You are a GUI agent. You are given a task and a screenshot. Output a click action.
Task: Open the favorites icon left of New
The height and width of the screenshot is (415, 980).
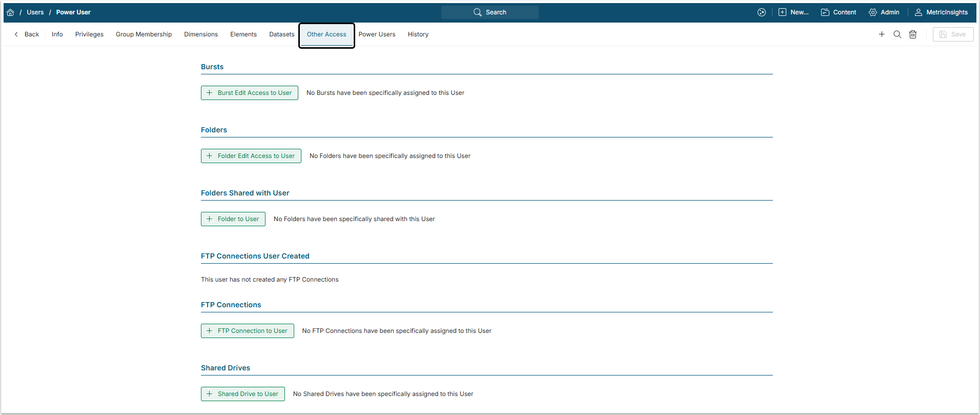click(762, 12)
